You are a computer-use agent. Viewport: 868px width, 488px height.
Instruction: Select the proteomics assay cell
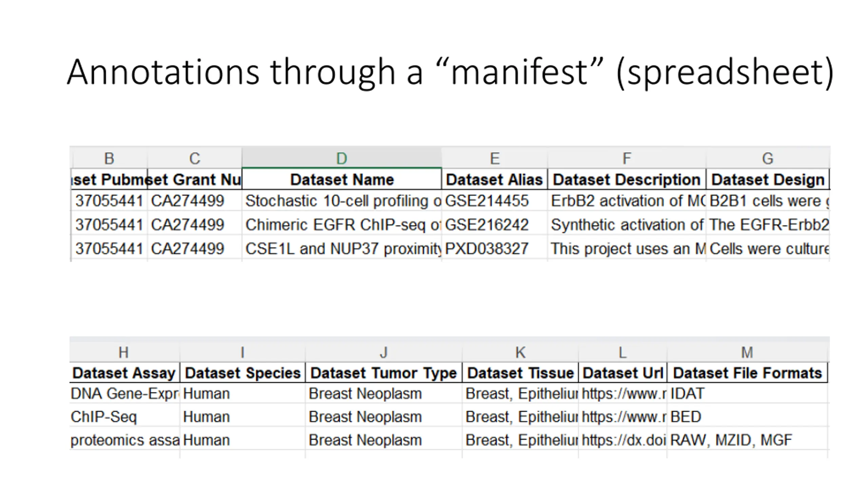(x=125, y=440)
